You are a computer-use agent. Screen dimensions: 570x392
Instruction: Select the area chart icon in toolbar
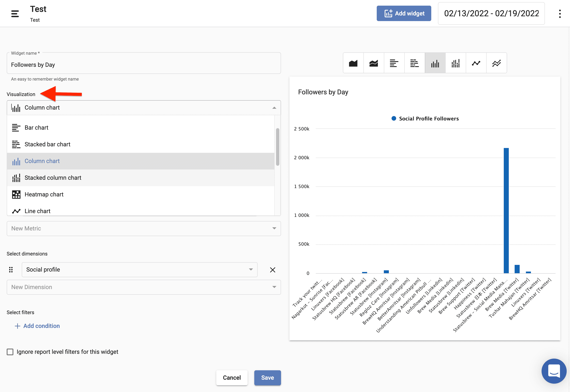353,63
